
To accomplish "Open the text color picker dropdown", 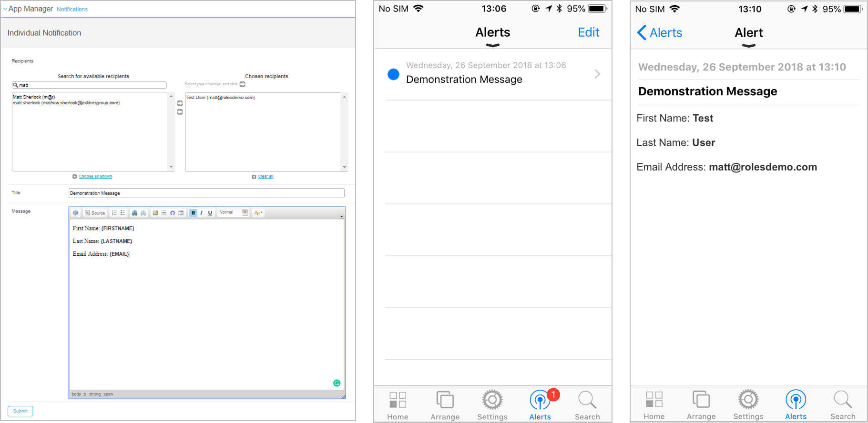I will (258, 213).
